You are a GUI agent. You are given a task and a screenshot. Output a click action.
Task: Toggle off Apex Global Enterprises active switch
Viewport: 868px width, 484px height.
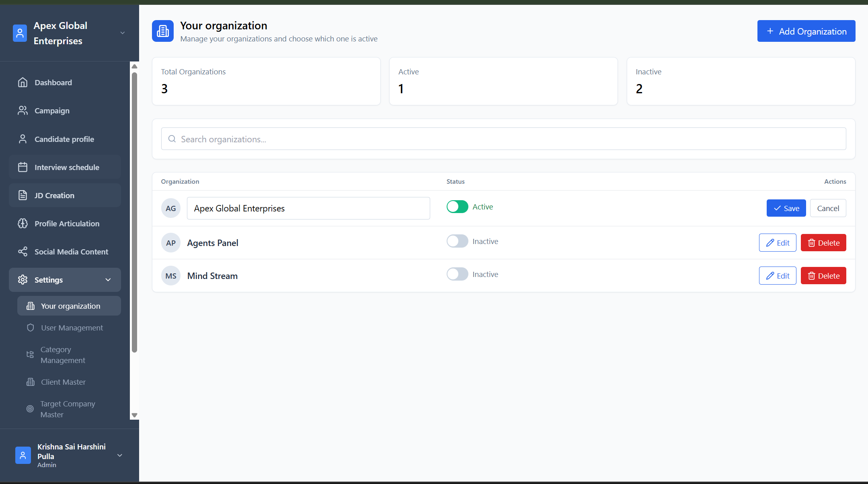pyautogui.click(x=457, y=207)
